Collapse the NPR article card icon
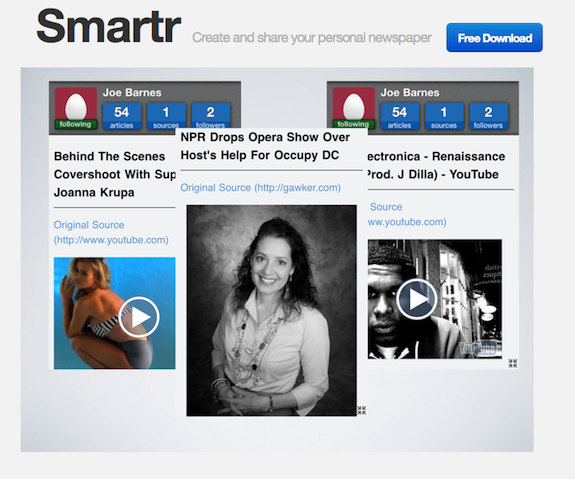 coord(362,410)
